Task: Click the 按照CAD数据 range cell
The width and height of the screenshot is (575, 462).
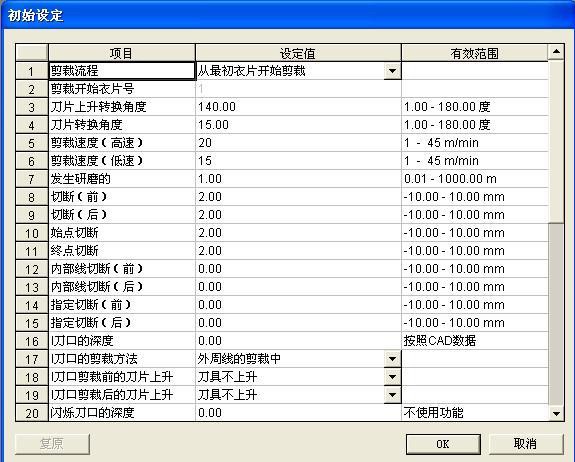Action: (475, 341)
